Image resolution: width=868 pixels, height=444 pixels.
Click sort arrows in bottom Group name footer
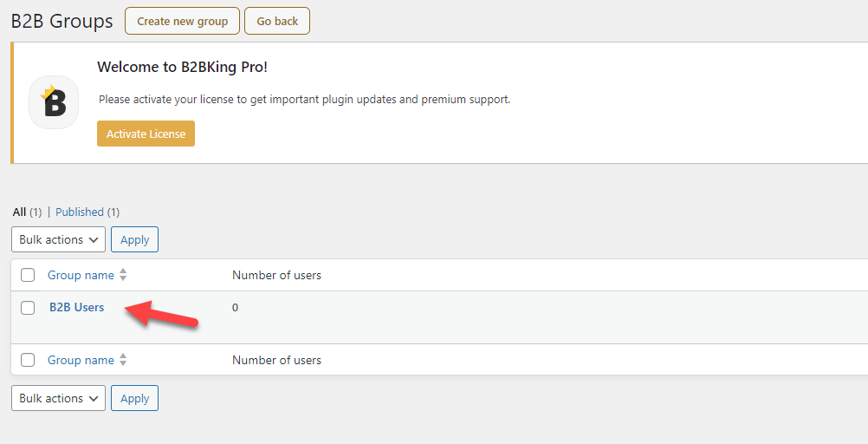pyautogui.click(x=123, y=360)
